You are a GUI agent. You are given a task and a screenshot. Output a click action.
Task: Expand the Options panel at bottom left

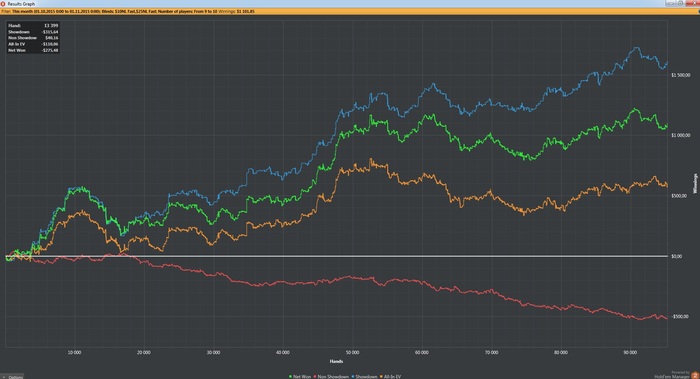coord(12,377)
